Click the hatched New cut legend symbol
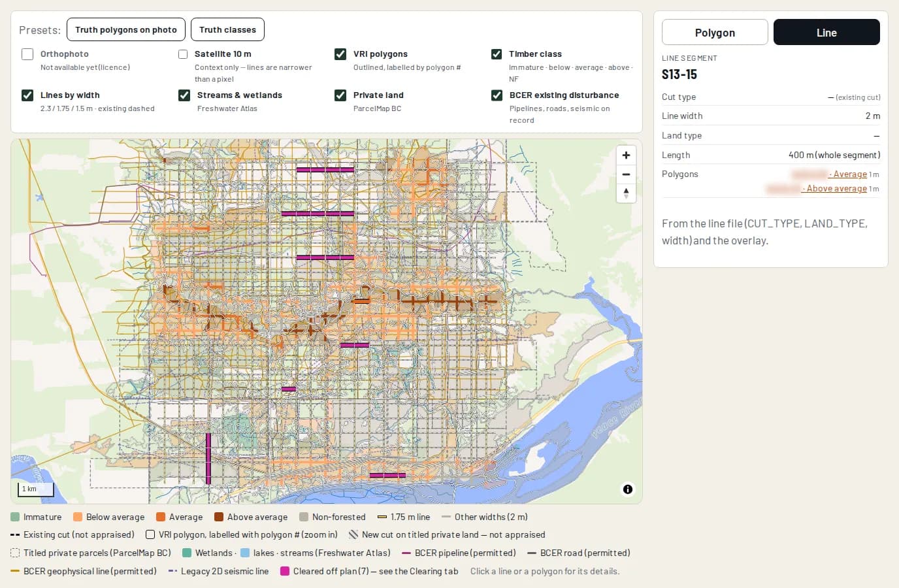Image resolution: width=899 pixels, height=588 pixels. click(353, 534)
